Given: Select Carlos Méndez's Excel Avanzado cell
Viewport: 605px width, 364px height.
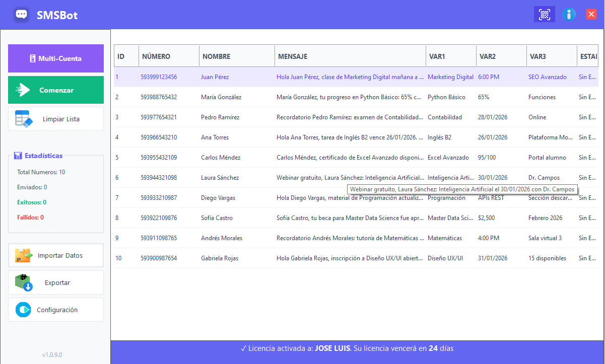Looking at the screenshot, I should coord(448,158).
